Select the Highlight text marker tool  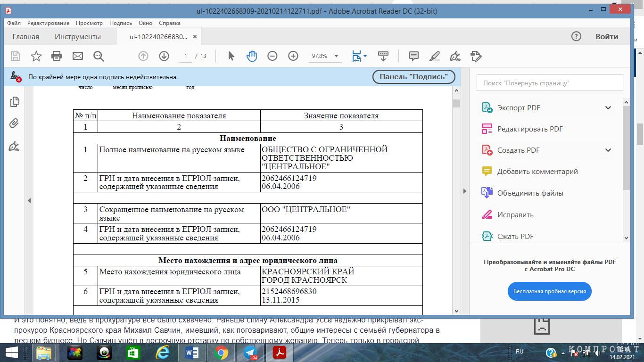click(x=435, y=56)
